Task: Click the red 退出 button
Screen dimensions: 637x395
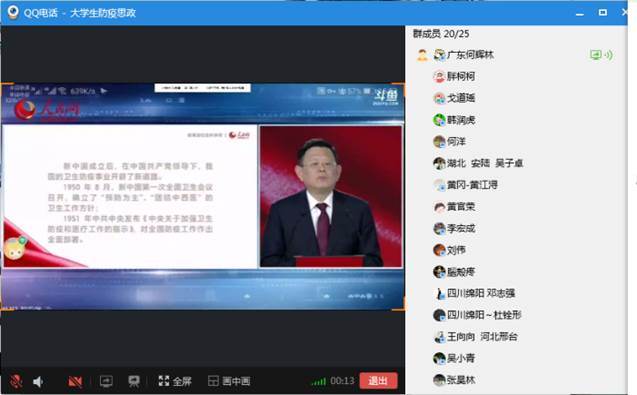Action: pos(378,381)
